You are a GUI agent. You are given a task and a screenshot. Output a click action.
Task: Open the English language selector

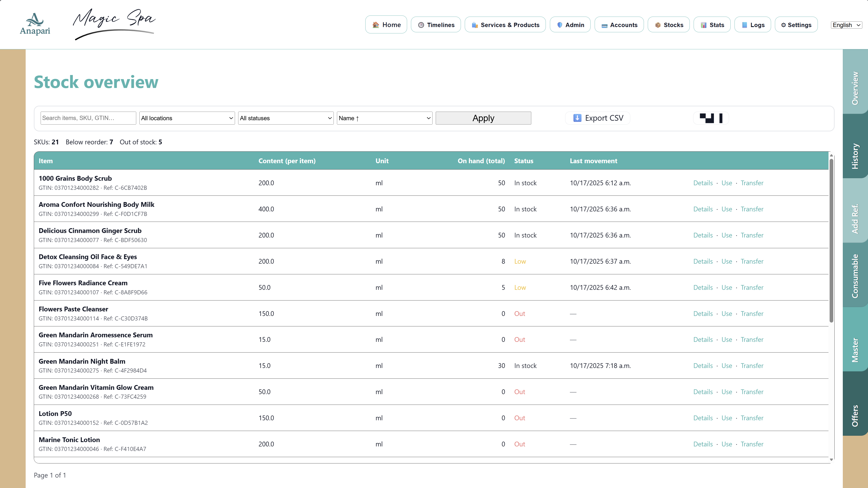tap(846, 25)
